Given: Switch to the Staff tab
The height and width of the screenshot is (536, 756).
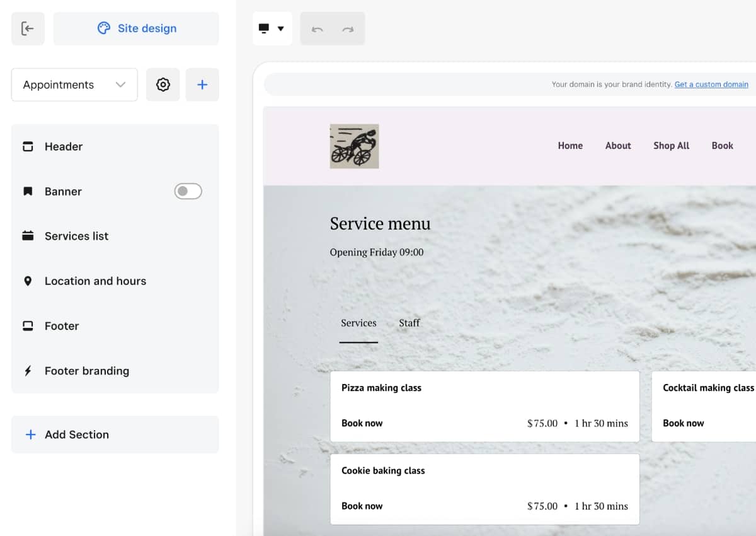Looking at the screenshot, I should pos(409,323).
